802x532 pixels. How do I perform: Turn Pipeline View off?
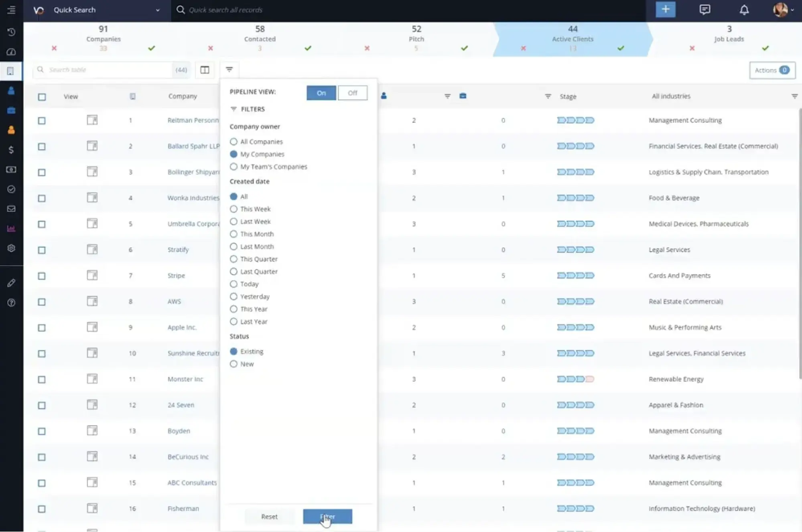352,93
